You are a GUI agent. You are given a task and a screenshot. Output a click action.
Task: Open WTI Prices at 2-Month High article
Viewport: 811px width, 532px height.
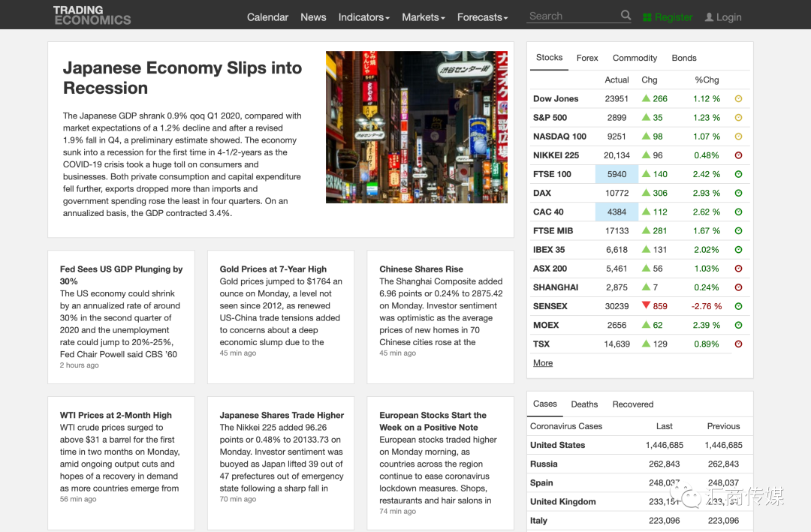[x=116, y=415]
